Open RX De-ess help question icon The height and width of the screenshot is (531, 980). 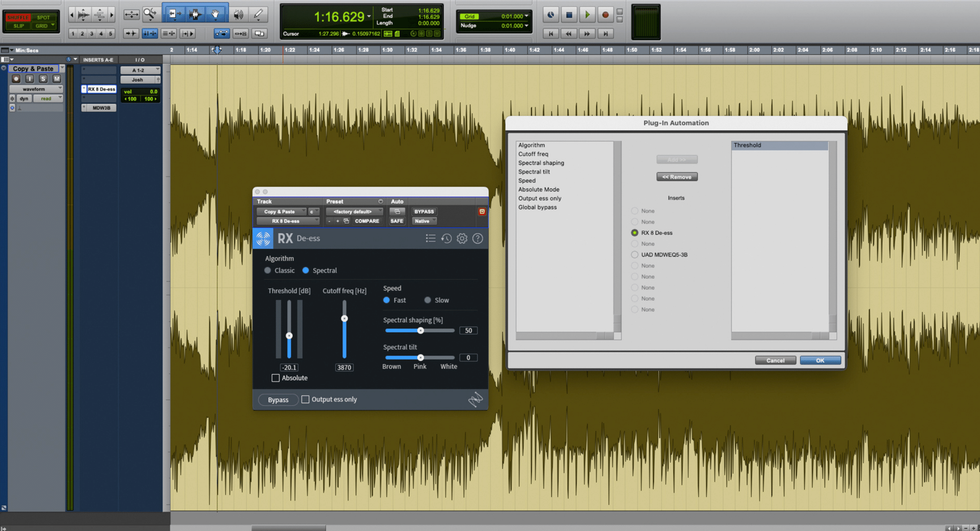coord(477,238)
